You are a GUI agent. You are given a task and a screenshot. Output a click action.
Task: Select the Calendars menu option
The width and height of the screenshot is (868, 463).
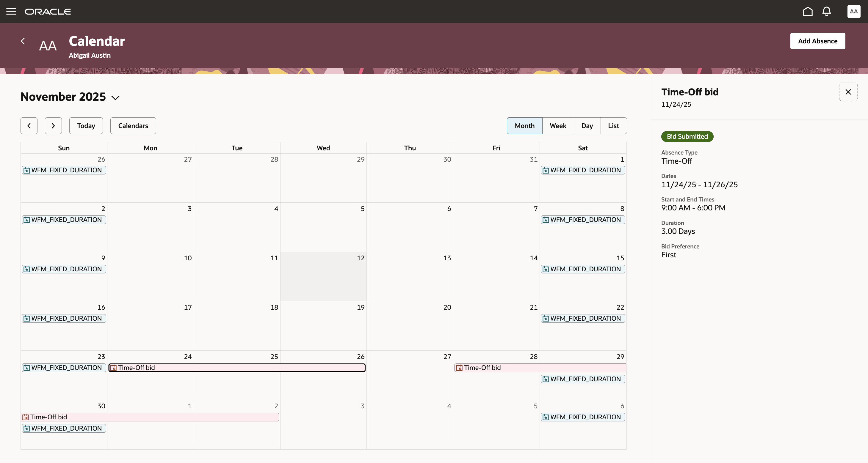click(133, 125)
